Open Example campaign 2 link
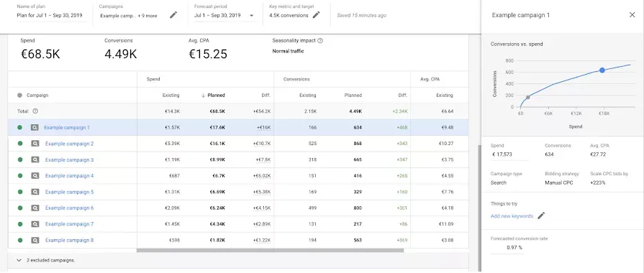 [69, 144]
